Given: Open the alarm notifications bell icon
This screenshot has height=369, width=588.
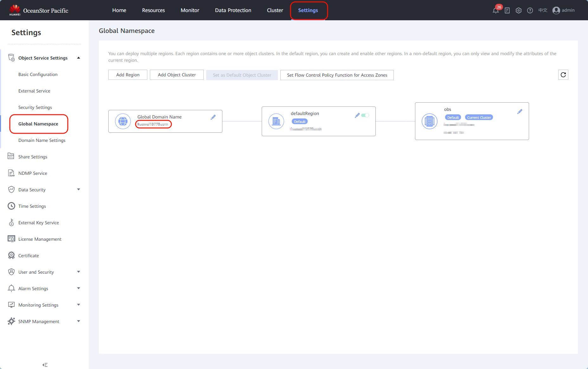Looking at the screenshot, I should tap(496, 10).
